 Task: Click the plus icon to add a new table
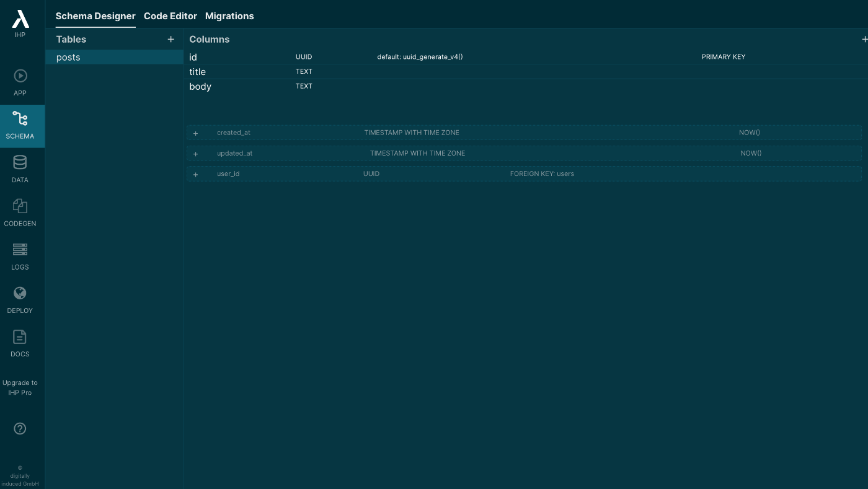coord(171,39)
